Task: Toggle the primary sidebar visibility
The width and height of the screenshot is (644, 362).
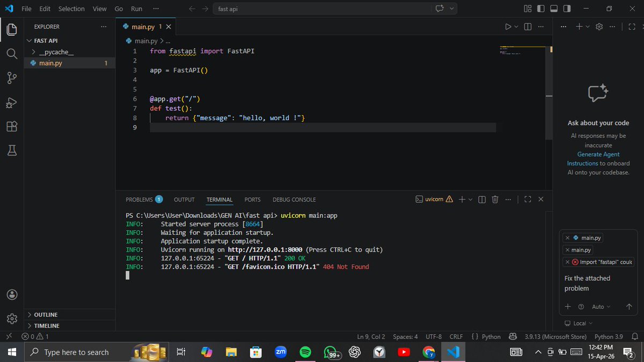Action: 540,9
